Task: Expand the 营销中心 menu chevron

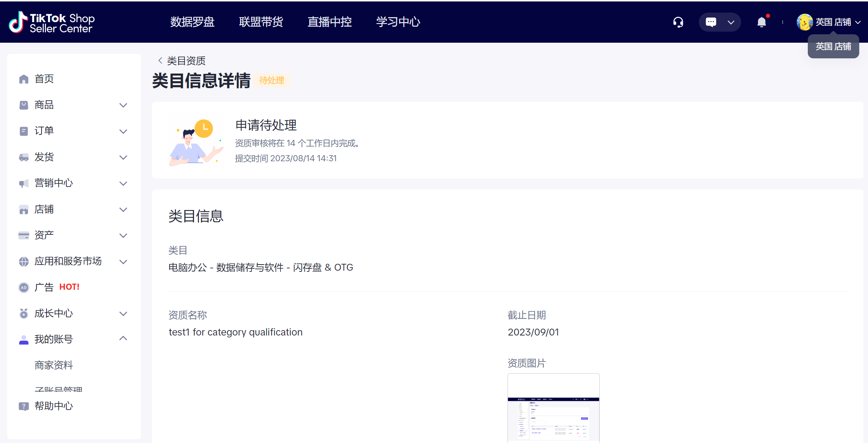Action: point(123,183)
